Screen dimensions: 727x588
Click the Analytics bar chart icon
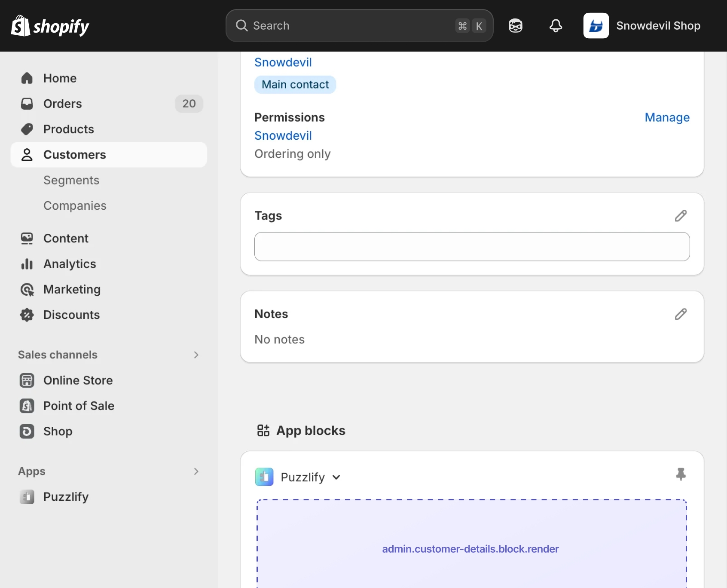pos(27,264)
